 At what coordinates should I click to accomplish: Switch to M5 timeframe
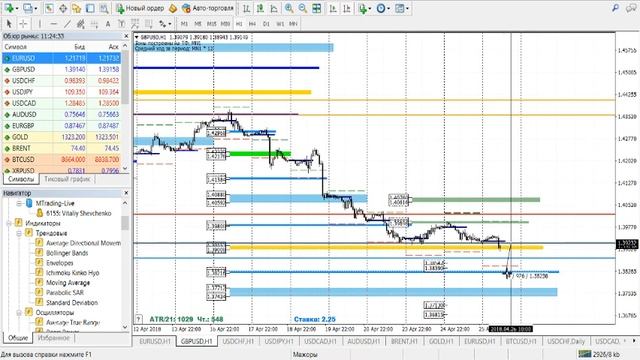click(x=198, y=24)
